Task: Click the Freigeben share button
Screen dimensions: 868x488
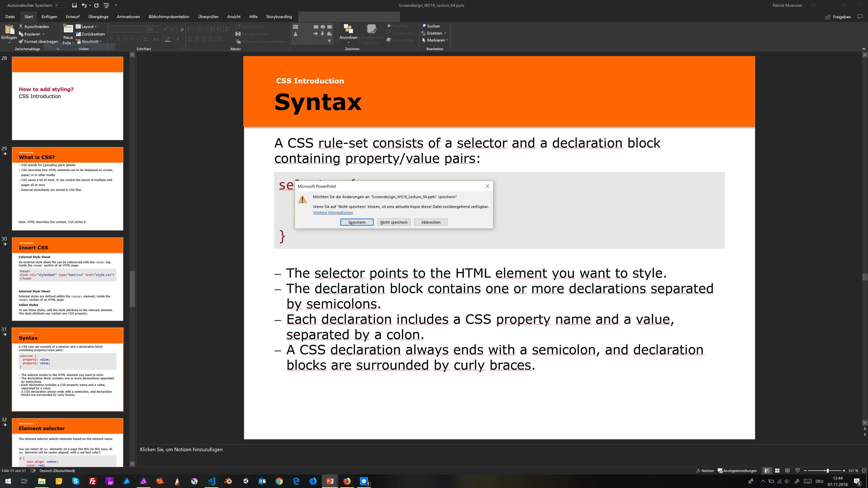Action: [x=838, y=17]
